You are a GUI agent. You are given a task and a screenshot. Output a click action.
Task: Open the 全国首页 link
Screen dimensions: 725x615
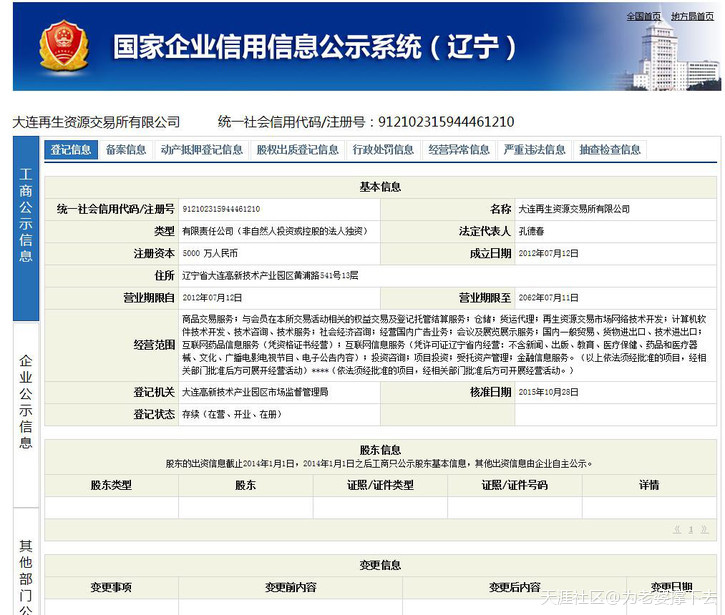[643, 16]
